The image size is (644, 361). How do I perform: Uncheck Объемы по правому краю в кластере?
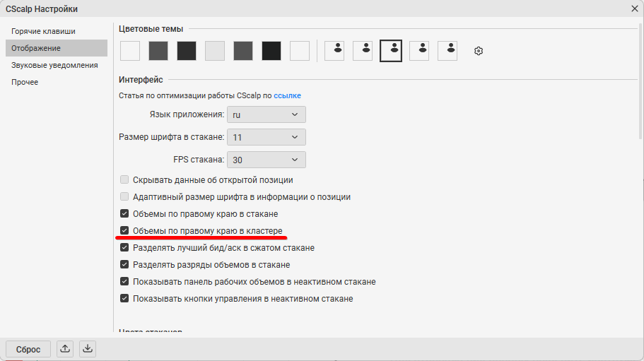click(x=124, y=230)
